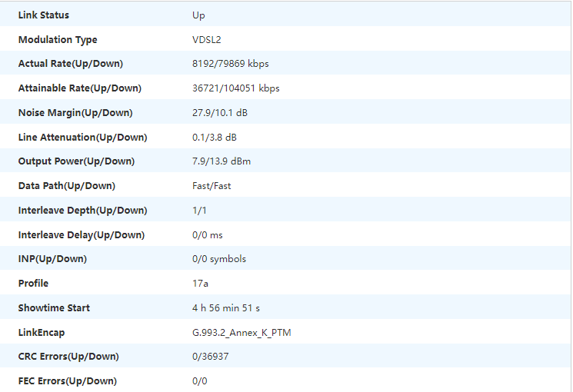Select the interleave depth value '1/1'
Screen dimensions: 573x392
click(199, 210)
